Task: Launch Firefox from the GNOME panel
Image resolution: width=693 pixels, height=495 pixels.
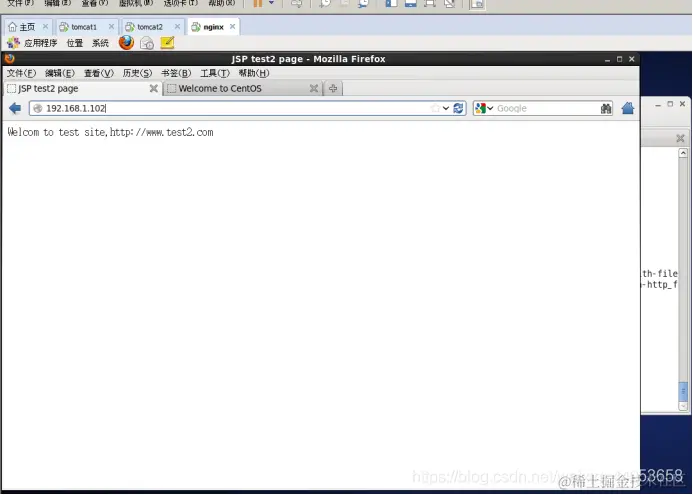Action: [x=126, y=43]
